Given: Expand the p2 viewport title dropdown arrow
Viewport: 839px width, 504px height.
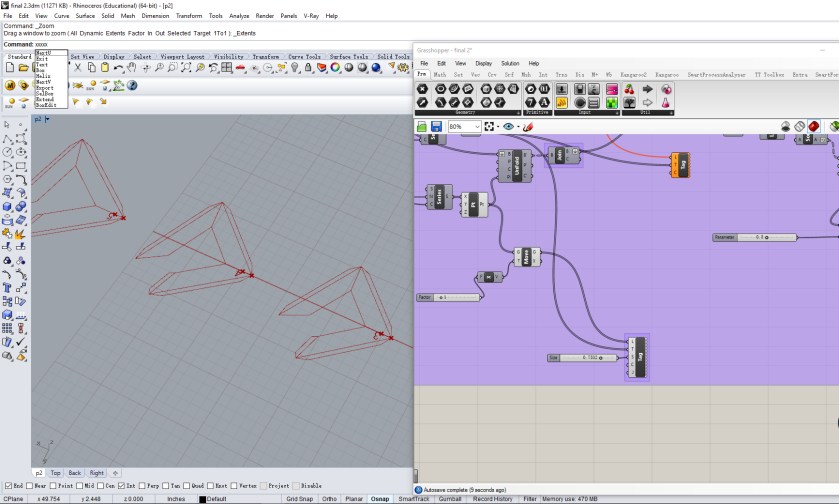Looking at the screenshot, I should 47,119.
